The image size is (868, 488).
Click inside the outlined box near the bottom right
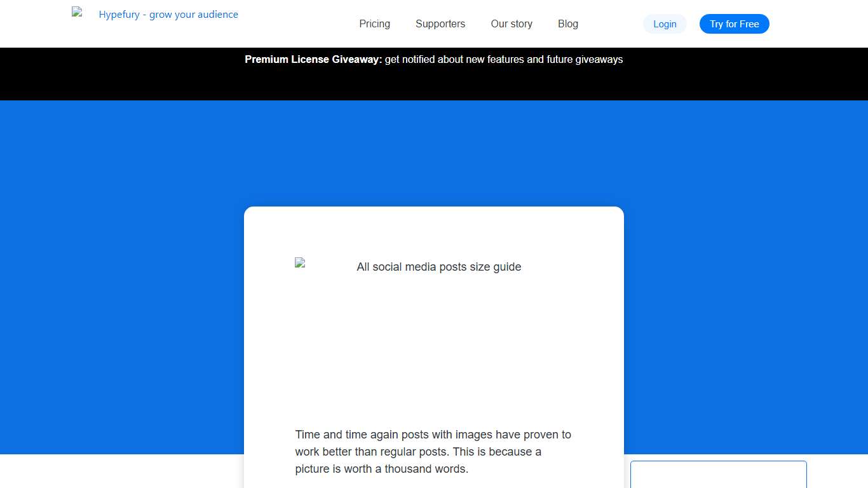[x=718, y=477]
